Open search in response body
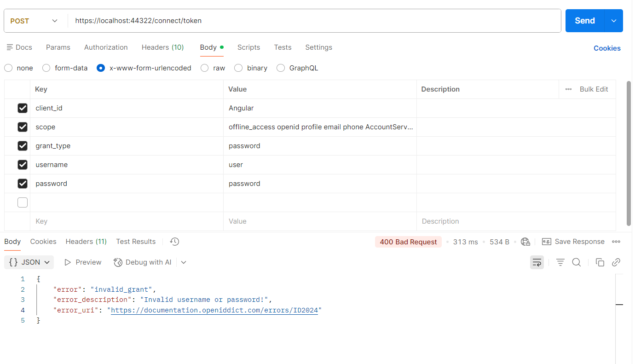This screenshot has height=364, width=635. pos(576,262)
